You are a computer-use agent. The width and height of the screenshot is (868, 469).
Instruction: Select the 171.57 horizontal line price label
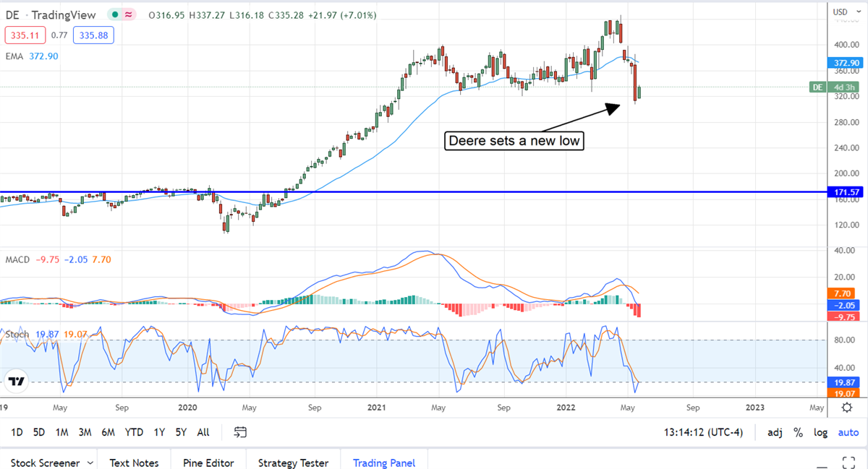(846, 192)
